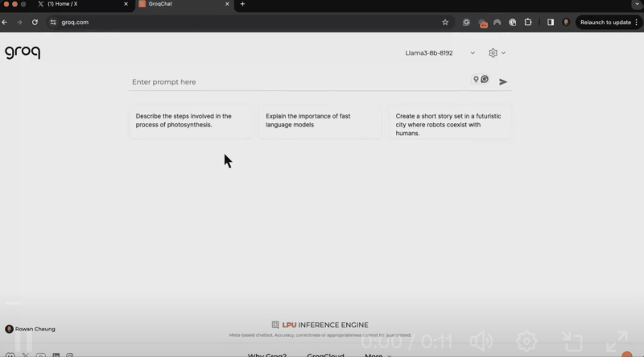
Task: Click the orange robot extension icon
Action: (483, 23)
